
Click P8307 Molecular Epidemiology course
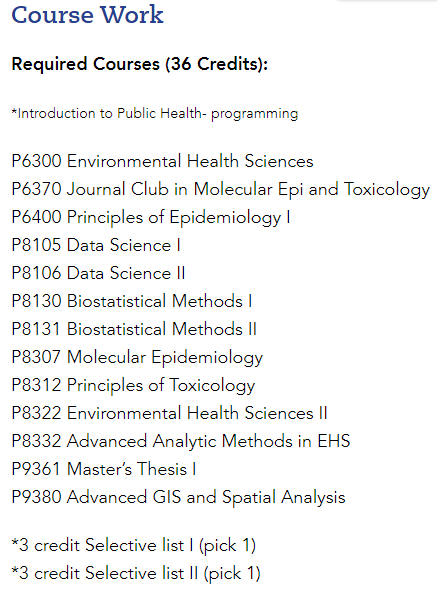pyautogui.click(x=137, y=358)
